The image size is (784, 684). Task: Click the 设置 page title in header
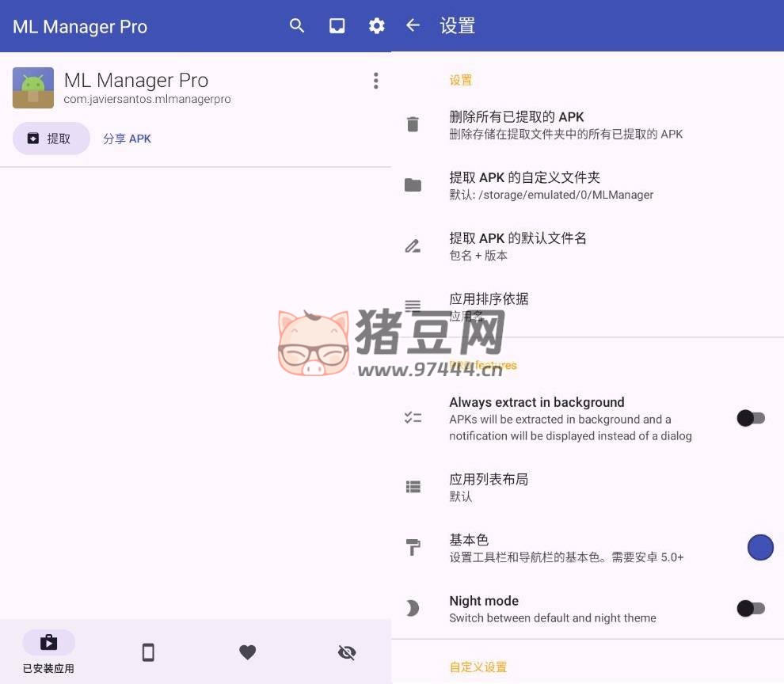click(457, 25)
